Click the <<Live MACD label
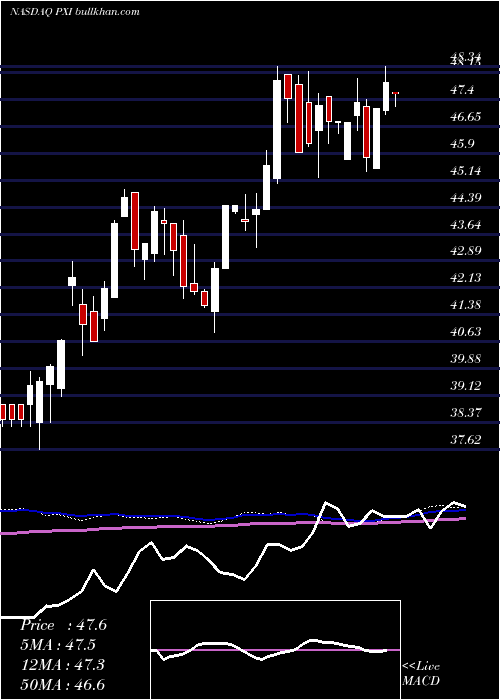Image resolution: width=500 pixels, height=700 pixels. click(421, 674)
